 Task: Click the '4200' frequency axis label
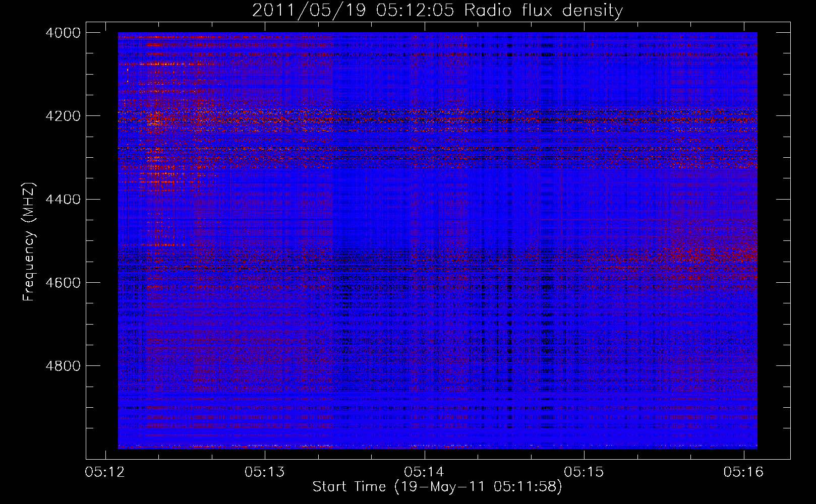click(x=63, y=116)
